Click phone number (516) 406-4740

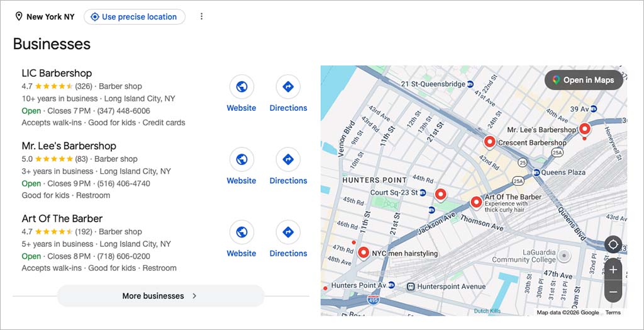click(x=124, y=183)
